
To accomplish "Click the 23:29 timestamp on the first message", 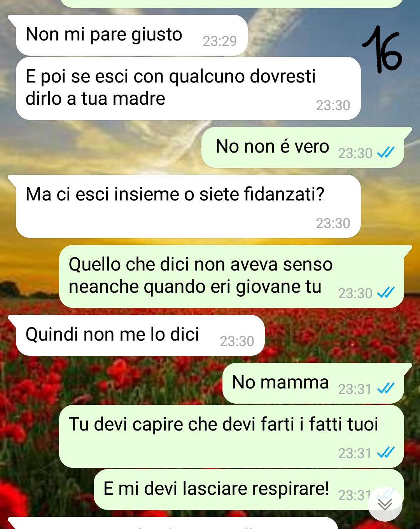I will click(220, 41).
